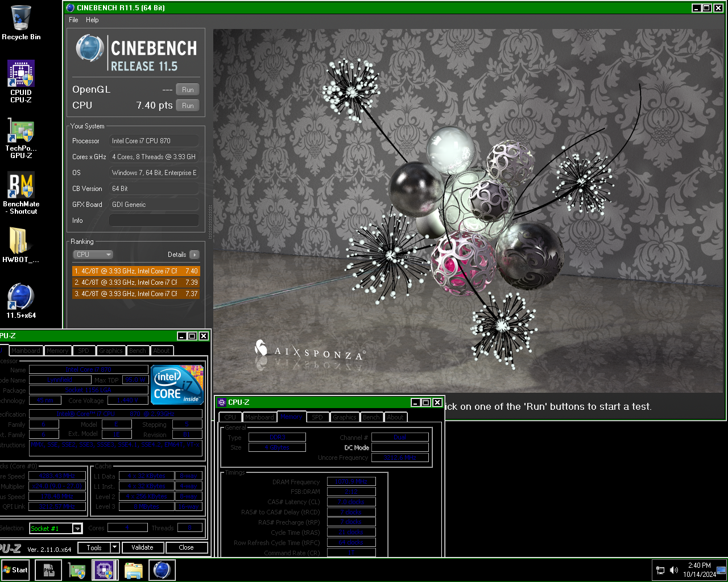Switch to Bench tab in Memory CPU-Z window
The width and height of the screenshot is (728, 582).
(371, 417)
